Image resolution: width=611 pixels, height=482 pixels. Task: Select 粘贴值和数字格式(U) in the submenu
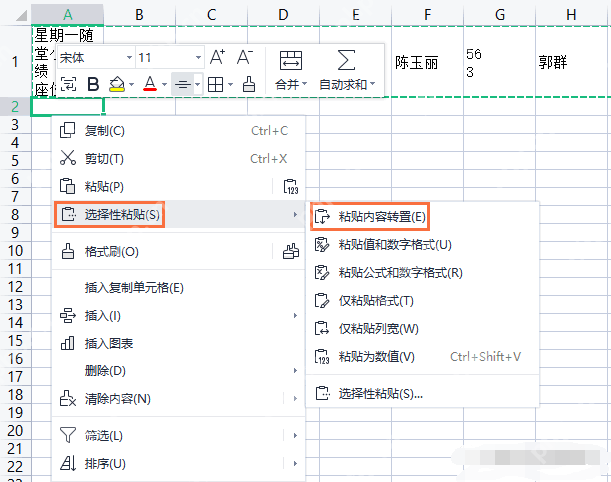(x=423, y=244)
